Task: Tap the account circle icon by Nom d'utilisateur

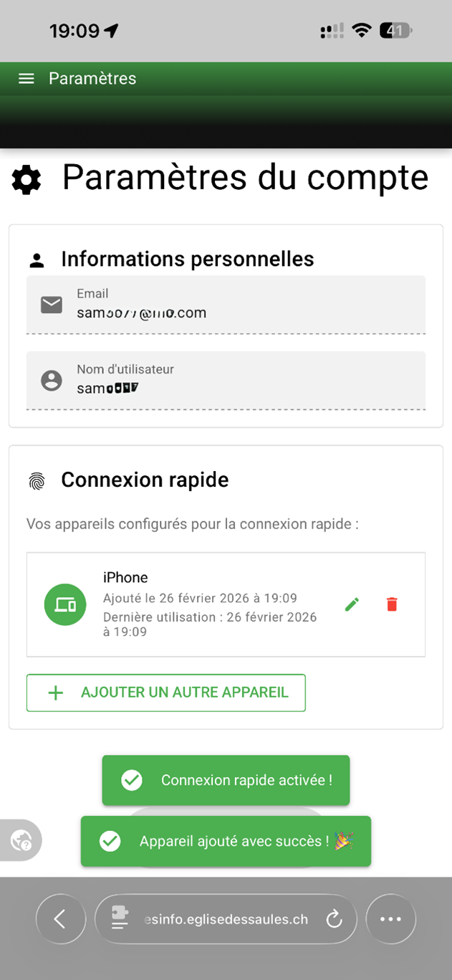Action: tap(52, 381)
